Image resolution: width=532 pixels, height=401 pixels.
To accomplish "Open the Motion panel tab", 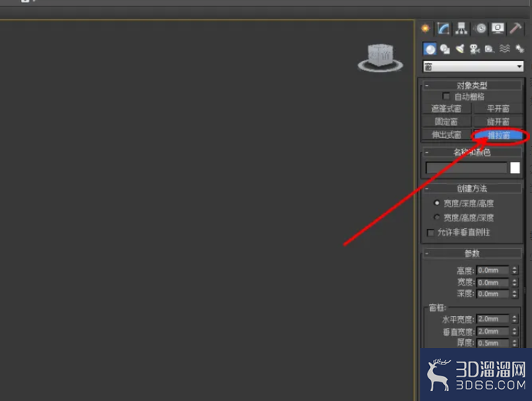I will tap(480, 28).
